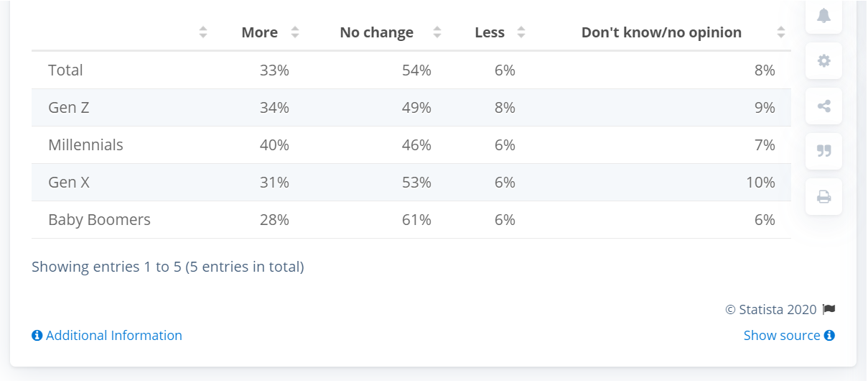Click the print icon
Image resolution: width=868 pixels, height=381 pixels.
[x=823, y=196]
